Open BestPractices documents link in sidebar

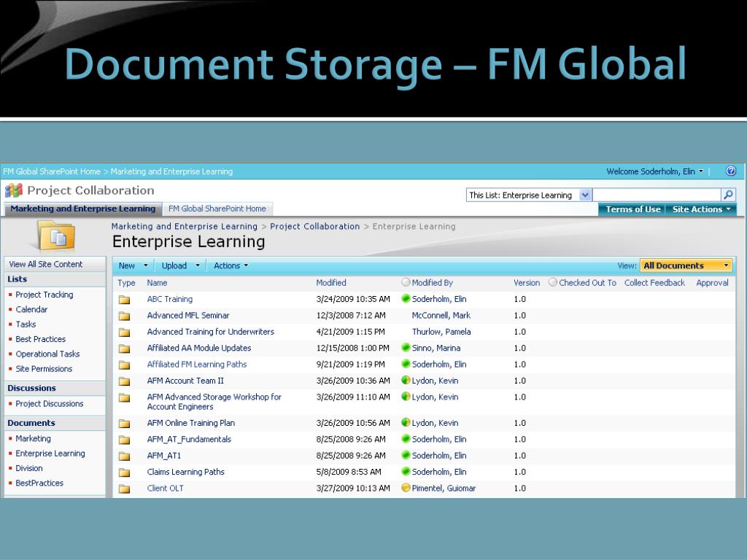(39, 483)
